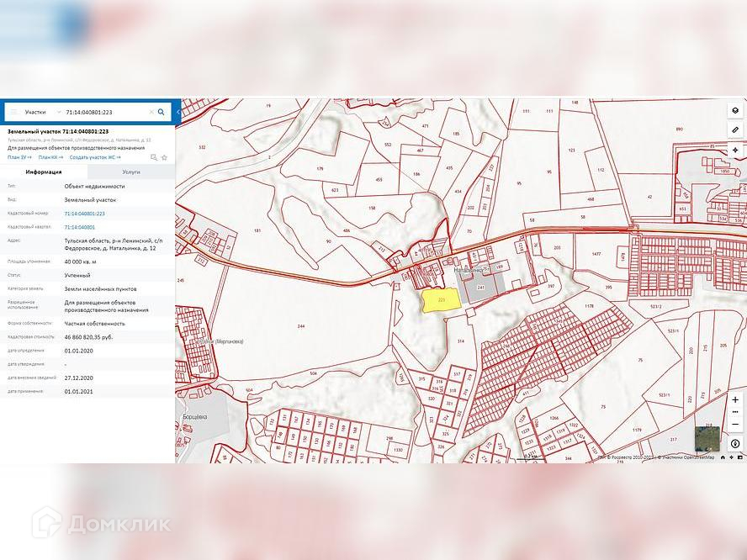Image resolution: width=747 pixels, height=560 pixels.
Task: Select status value Учтенный
Action: 77,275
